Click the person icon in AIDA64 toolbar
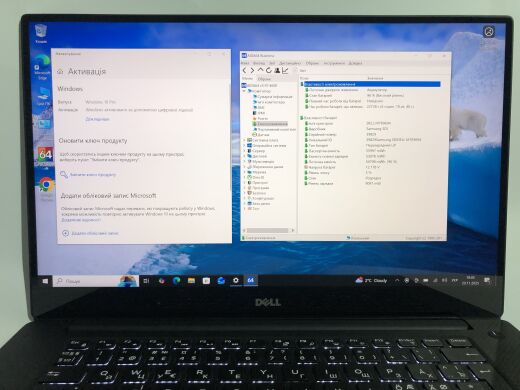Screen dimensions: 520x390 pyautogui.click(x=277, y=70)
